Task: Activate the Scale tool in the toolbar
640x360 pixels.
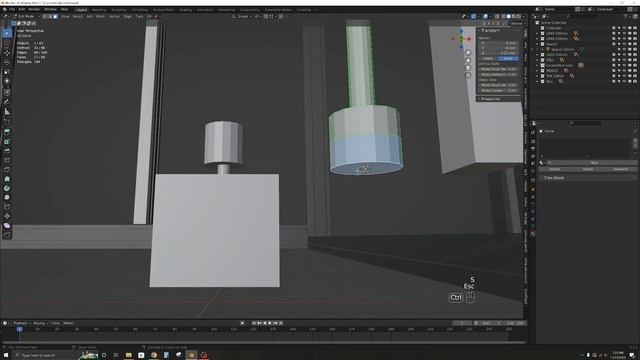Action: (7, 72)
